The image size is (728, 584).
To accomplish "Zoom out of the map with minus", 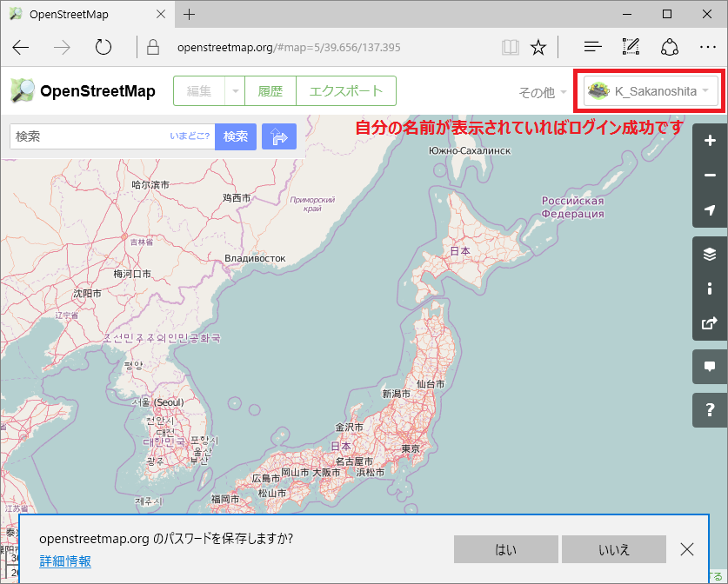I will tap(710, 176).
